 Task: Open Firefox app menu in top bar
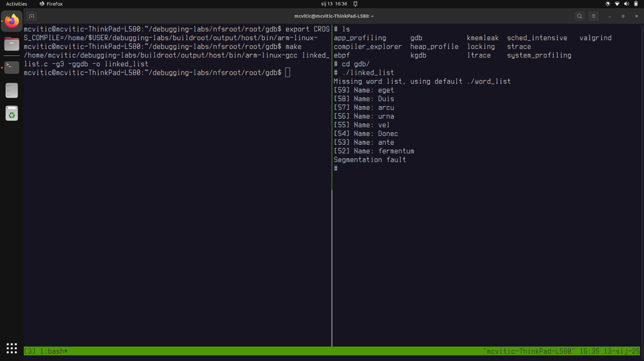pos(51,4)
